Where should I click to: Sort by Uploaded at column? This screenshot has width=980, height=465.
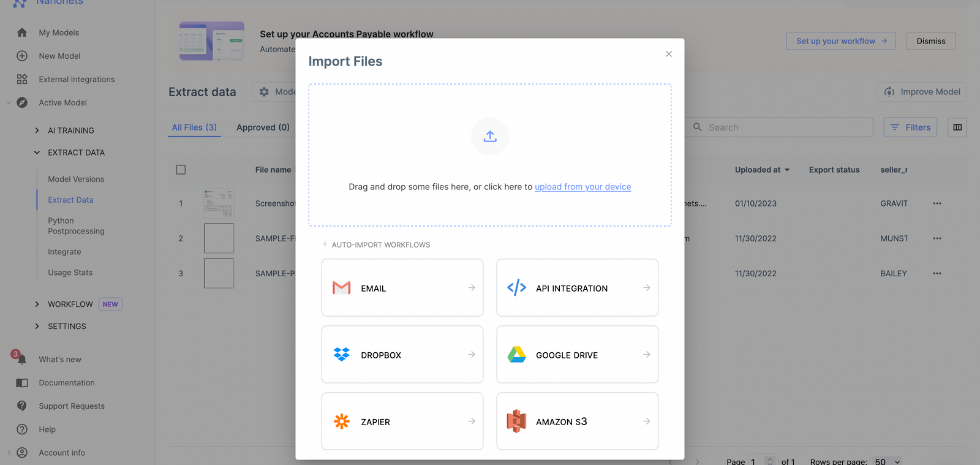point(763,170)
